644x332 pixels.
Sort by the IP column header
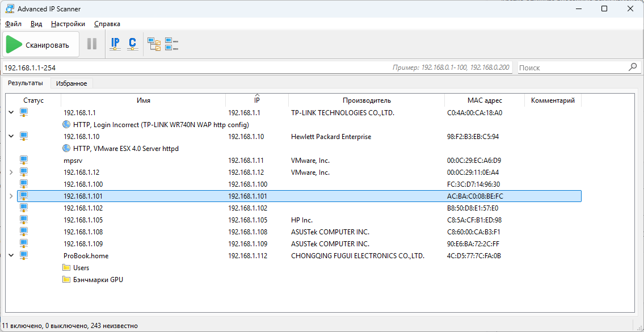tap(257, 100)
